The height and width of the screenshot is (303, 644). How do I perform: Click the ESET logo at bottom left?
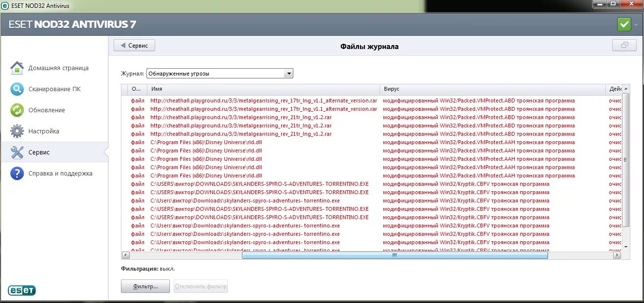click(22, 290)
